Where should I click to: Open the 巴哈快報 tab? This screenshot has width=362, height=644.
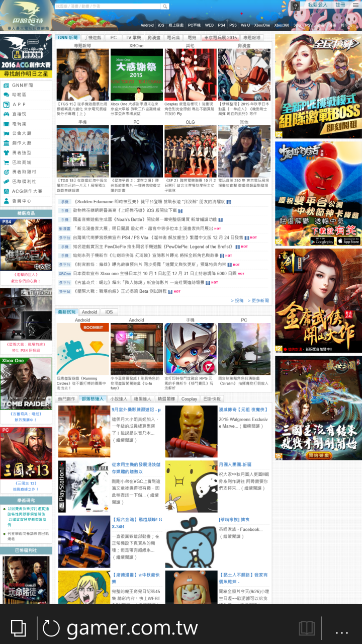click(211, 399)
